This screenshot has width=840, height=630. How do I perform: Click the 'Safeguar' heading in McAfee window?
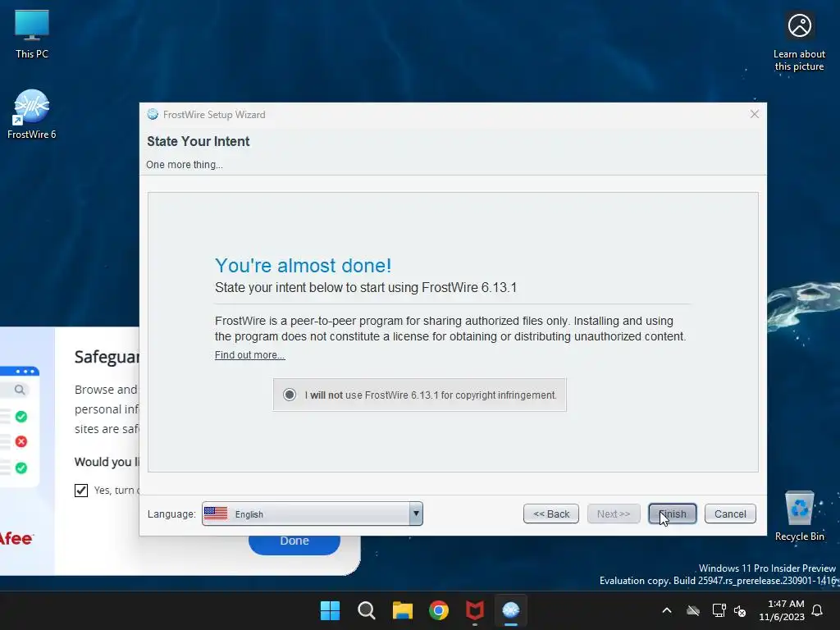(x=107, y=357)
